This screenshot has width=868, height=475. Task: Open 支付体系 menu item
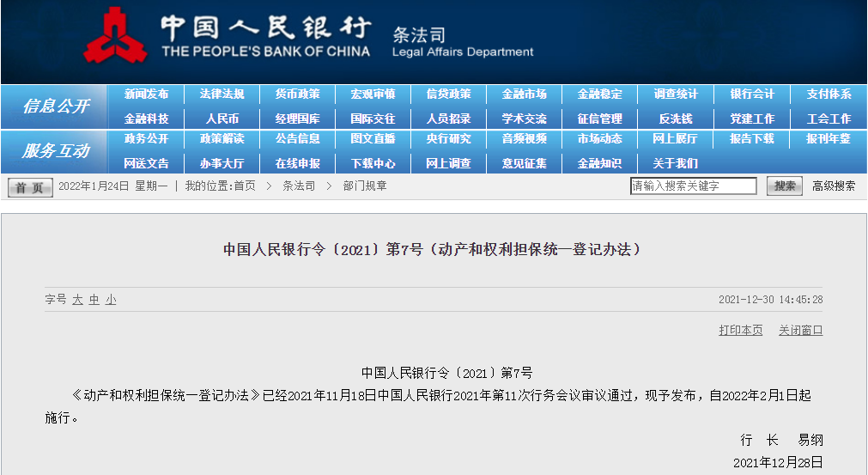coord(829,94)
